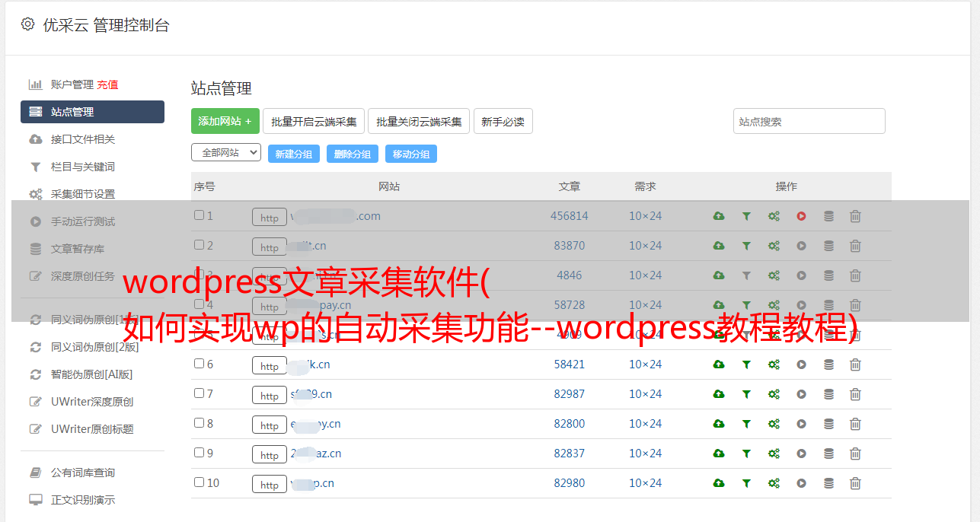Open UWriter原创标题 in the sidebar
Viewport: 980px width, 522px height.
[92, 429]
